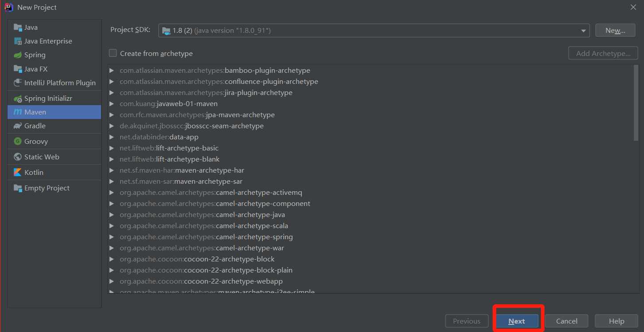644x332 pixels.
Task: Click the Next button
Action: [517, 321]
